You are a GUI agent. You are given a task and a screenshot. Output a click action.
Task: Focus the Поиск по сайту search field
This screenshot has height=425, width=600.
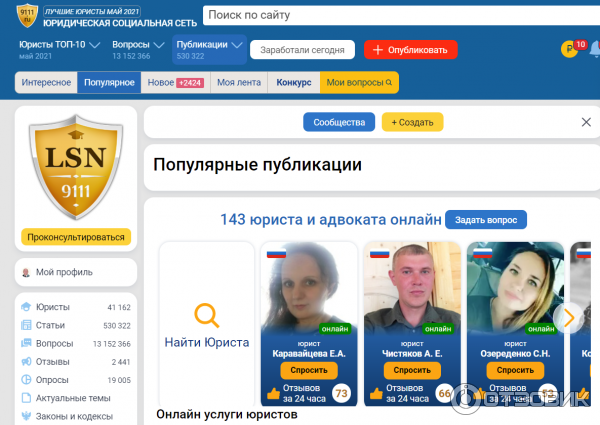(401, 15)
